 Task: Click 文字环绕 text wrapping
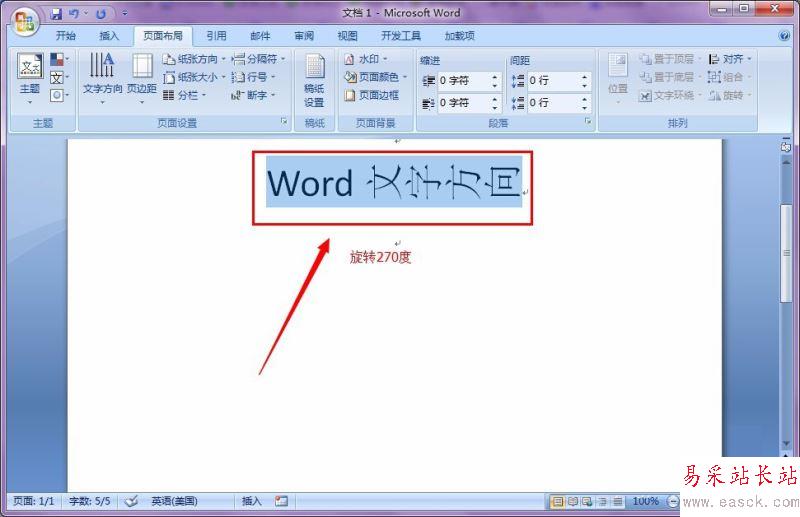[670, 95]
